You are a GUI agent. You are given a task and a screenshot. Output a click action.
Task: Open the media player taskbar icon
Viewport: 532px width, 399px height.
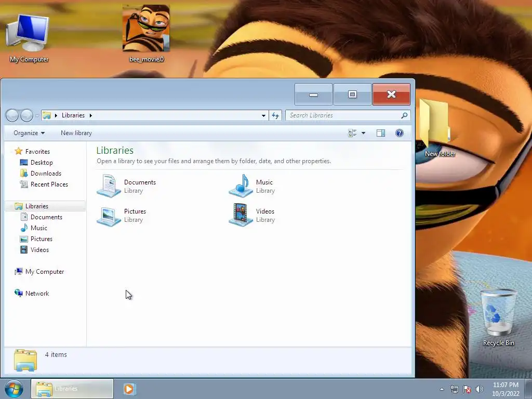point(129,389)
